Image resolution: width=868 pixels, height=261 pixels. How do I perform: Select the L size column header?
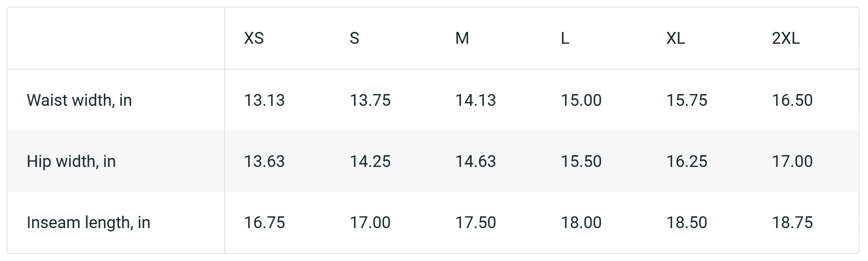coord(565,38)
